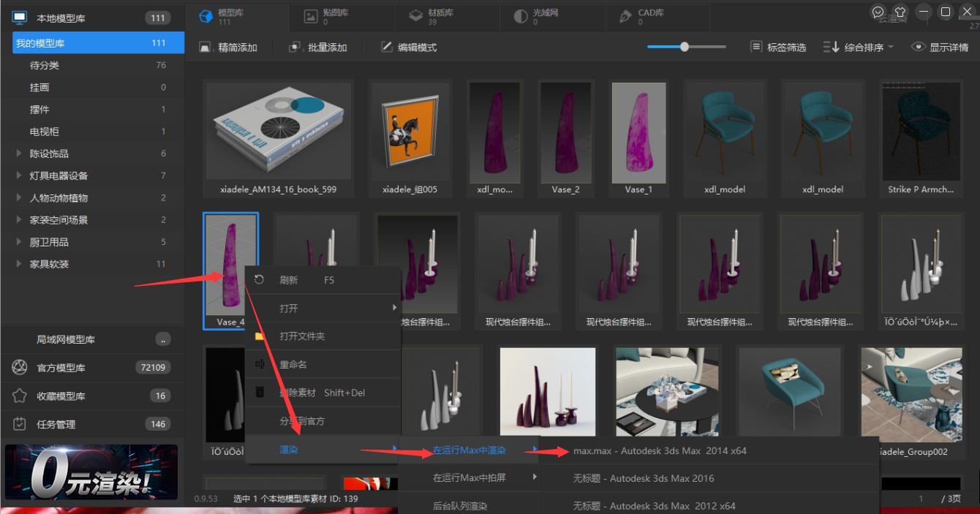
Task: Select 在运行Max中拍屏 submenu item
Action: tap(469, 477)
